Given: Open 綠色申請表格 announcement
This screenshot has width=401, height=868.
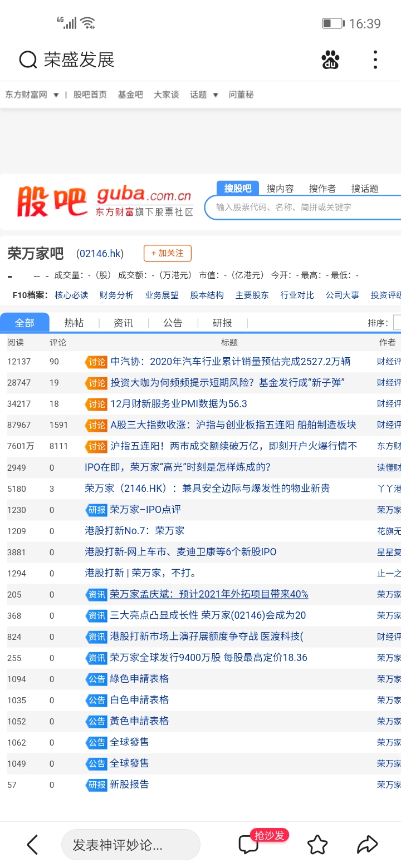Looking at the screenshot, I should (x=139, y=679).
